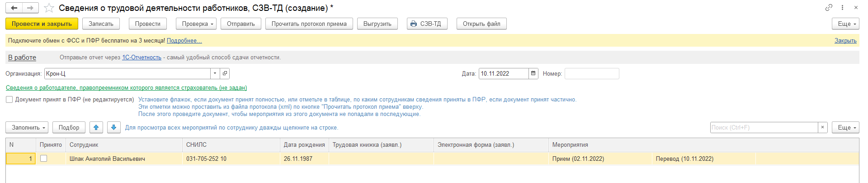Clear the search field with X button
Image resolution: width=868 pixels, height=183 pixels.
tap(823, 128)
